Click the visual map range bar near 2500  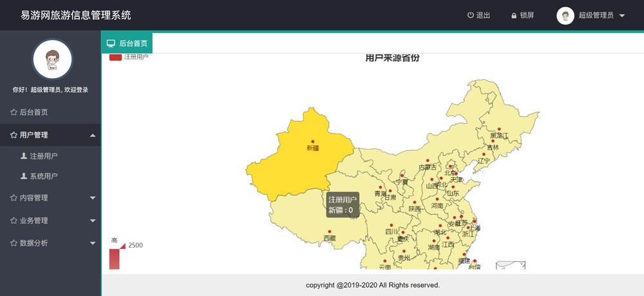coord(114,259)
